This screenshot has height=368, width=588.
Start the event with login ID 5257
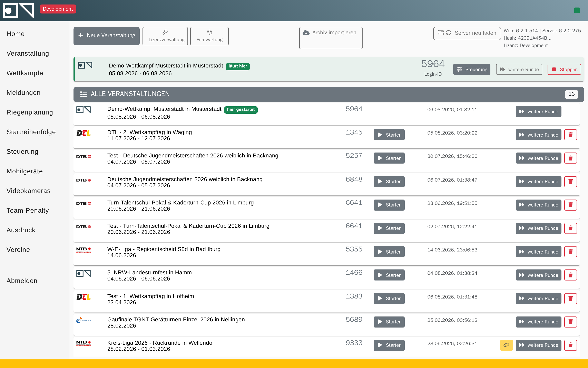pos(389,158)
